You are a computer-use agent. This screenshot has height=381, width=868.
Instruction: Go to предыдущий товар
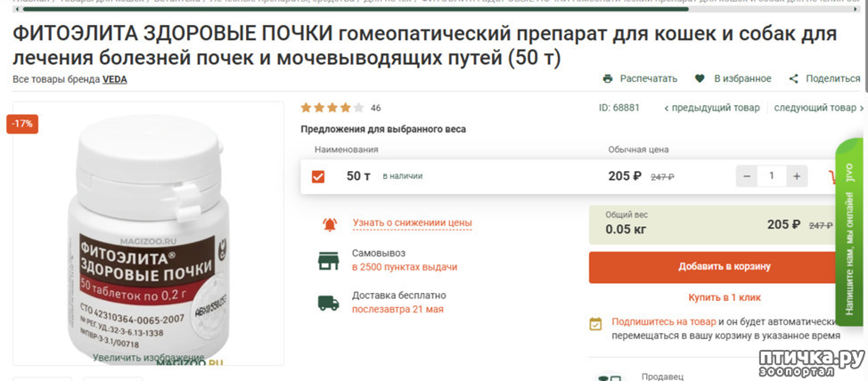point(712,108)
